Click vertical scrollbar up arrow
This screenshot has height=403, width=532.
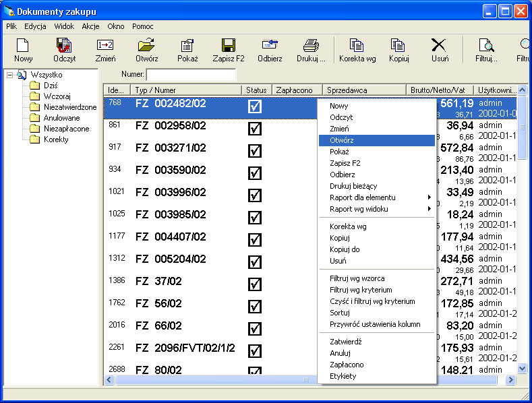pyautogui.click(x=522, y=90)
